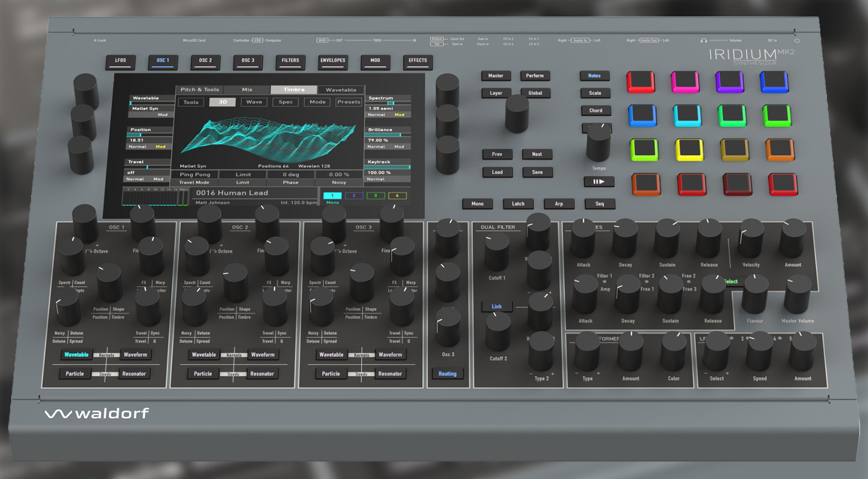Tap the magenta pad in top row
The width and height of the screenshot is (868, 479).
(x=685, y=82)
